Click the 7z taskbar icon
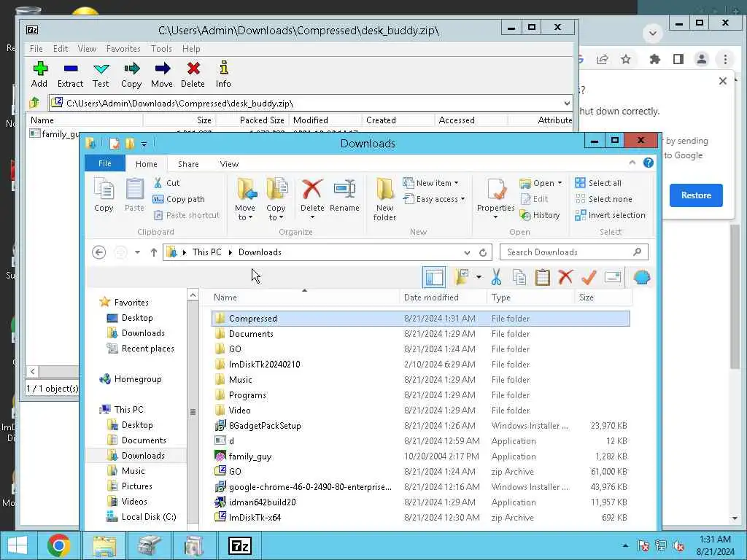This screenshot has height=560, width=747. tap(239, 545)
